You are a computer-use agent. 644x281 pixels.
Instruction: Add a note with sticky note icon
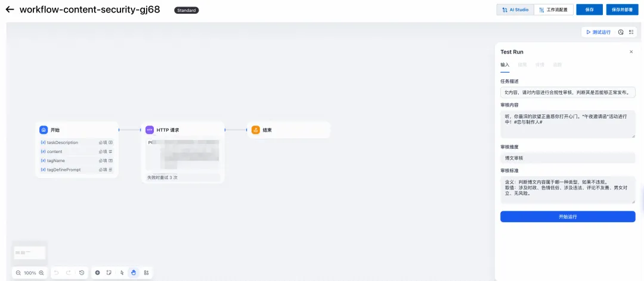click(x=109, y=273)
